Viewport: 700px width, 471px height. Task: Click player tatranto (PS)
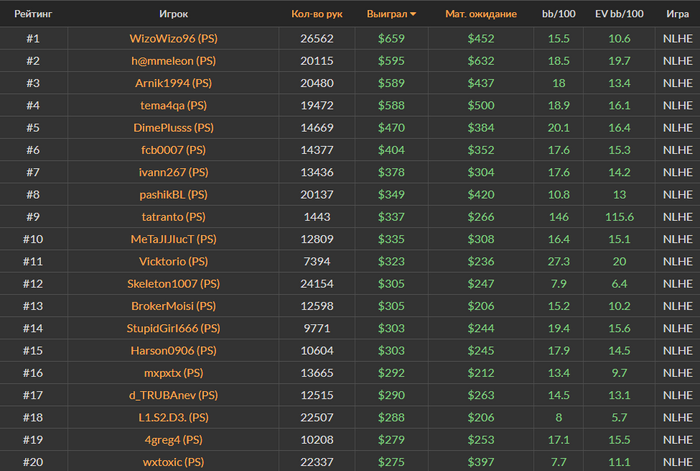173,217
